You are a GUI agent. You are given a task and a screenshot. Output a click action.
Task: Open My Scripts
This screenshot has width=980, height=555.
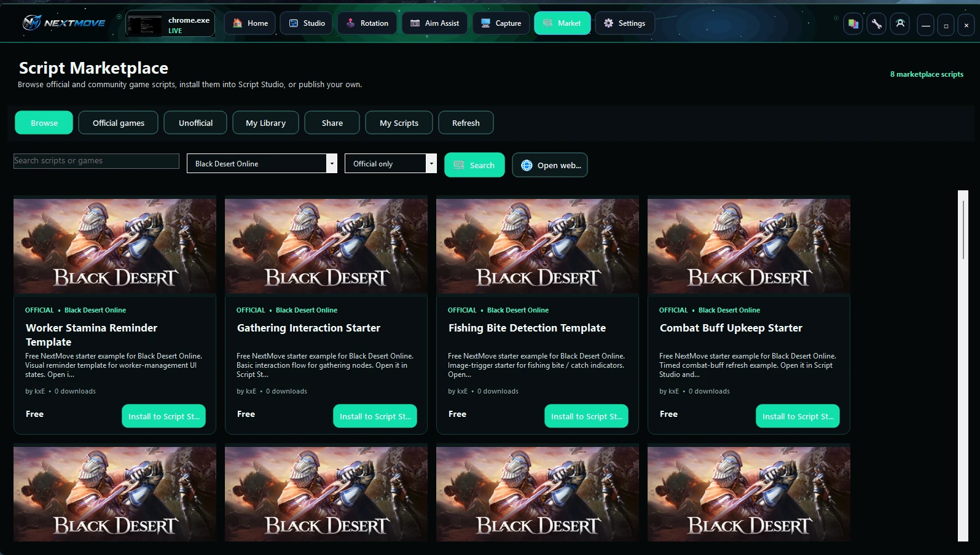pyautogui.click(x=399, y=123)
